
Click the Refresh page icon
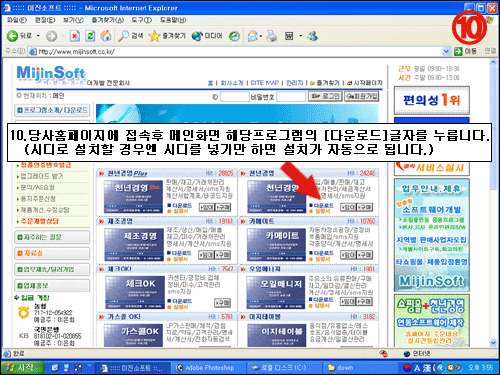90,36
